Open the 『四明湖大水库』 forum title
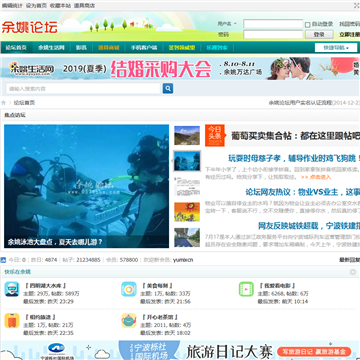The width and height of the screenshot is (360, 360). click(46, 286)
